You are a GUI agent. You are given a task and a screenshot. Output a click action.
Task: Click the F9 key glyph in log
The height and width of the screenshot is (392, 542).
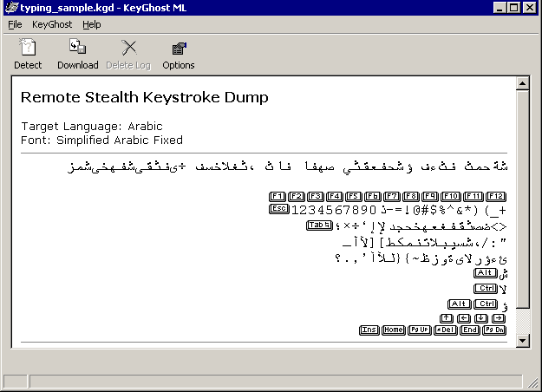[x=429, y=197]
